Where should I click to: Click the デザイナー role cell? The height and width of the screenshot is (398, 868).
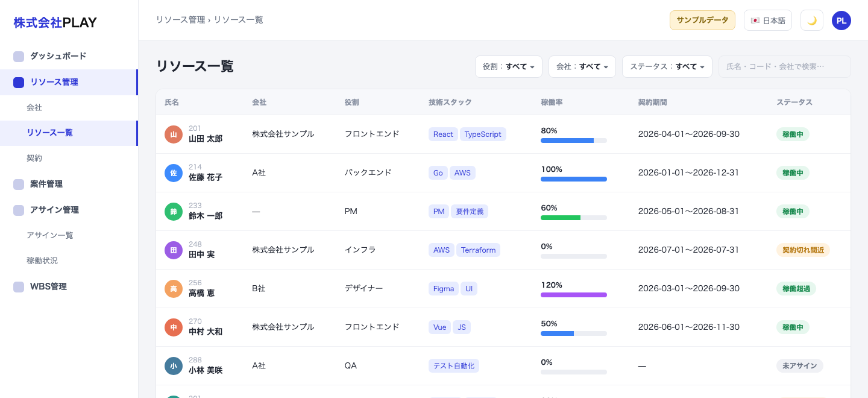[363, 289]
